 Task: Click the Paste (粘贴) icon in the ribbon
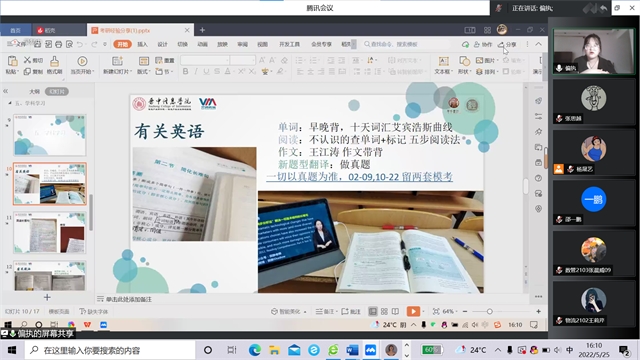click(x=12, y=61)
